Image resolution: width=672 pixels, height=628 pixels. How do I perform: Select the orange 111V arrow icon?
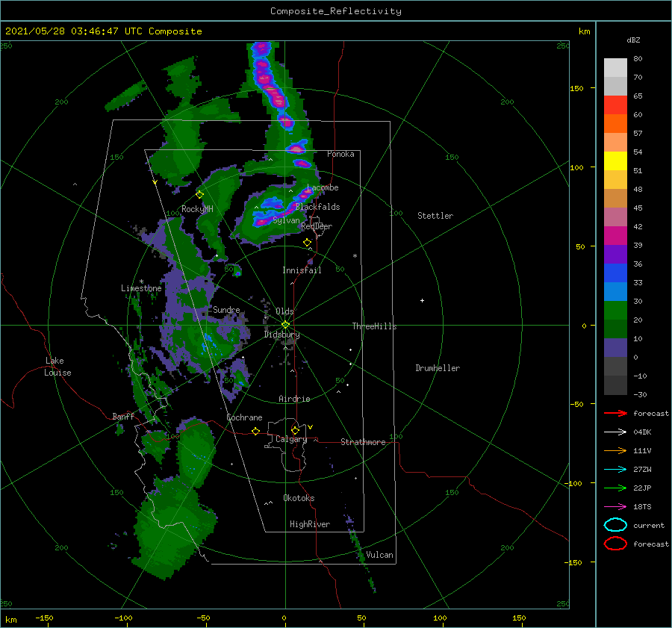click(615, 450)
